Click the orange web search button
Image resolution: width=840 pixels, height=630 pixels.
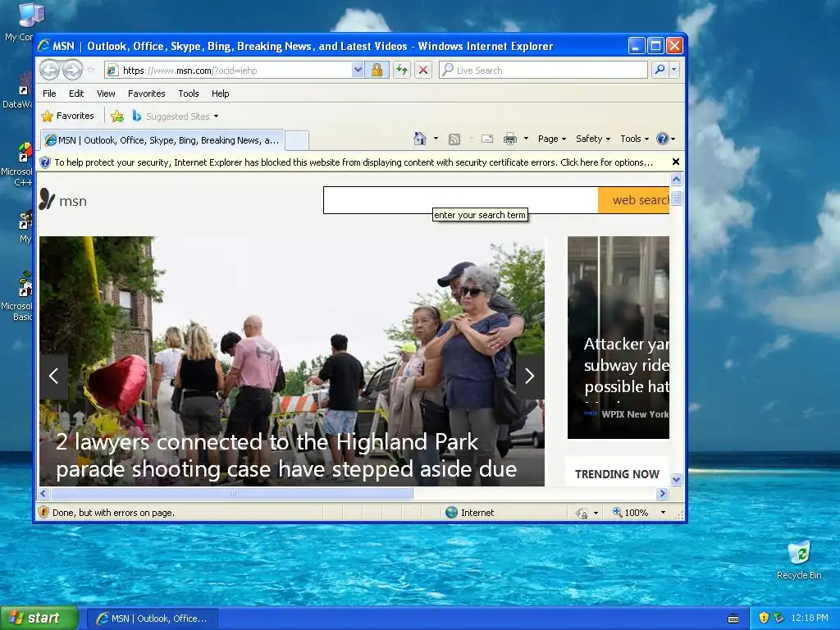pyautogui.click(x=634, y=200)
